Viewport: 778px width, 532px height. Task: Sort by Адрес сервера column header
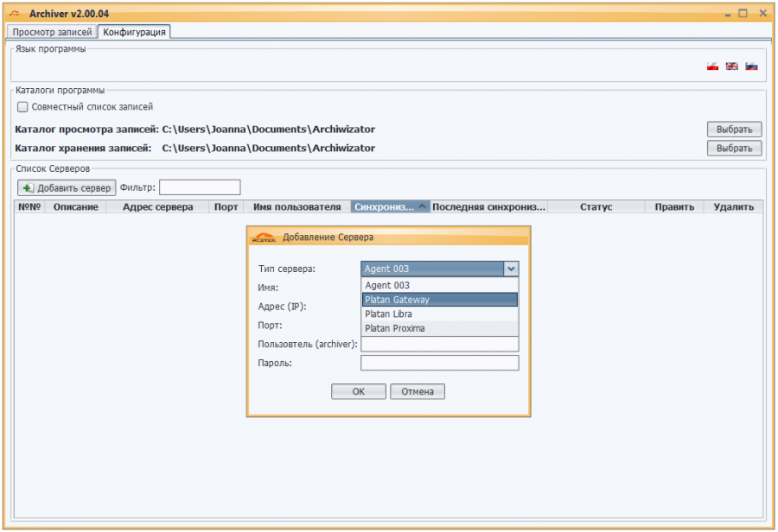[x=158, y=206]
